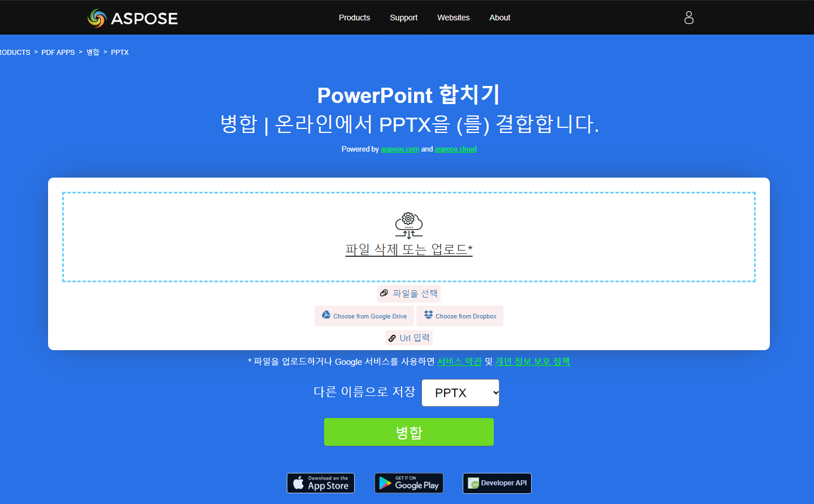
Task: Click the cloud upload icon in drop area
Action: [408, 224]
